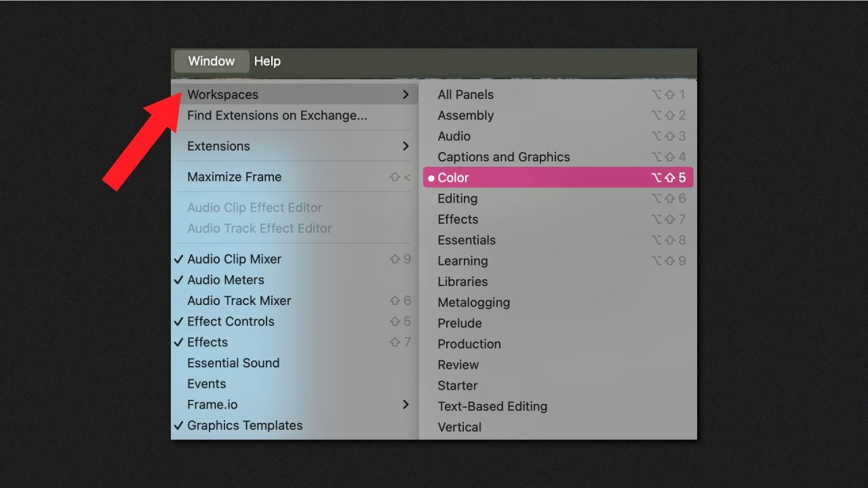Expand the Frame.io submenu chevron
This screenshot has height=488, width=868.
[x=406, y=405]
